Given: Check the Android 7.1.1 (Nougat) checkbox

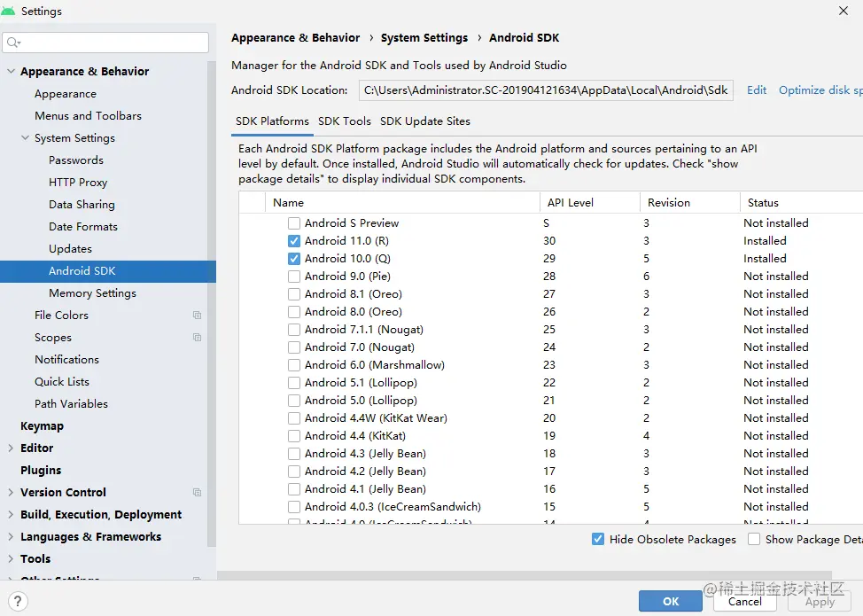Looking at the screenshot, I should (x=294, y=329).
